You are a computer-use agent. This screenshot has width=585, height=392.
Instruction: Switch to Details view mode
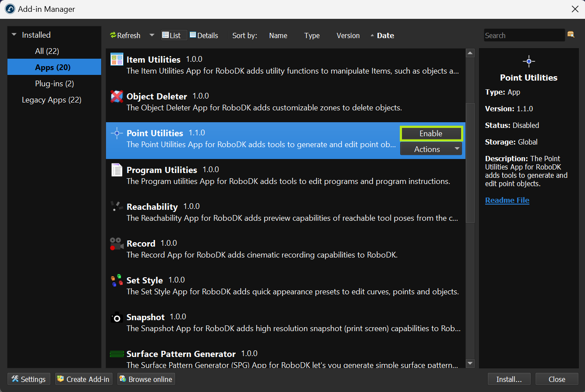204,35
